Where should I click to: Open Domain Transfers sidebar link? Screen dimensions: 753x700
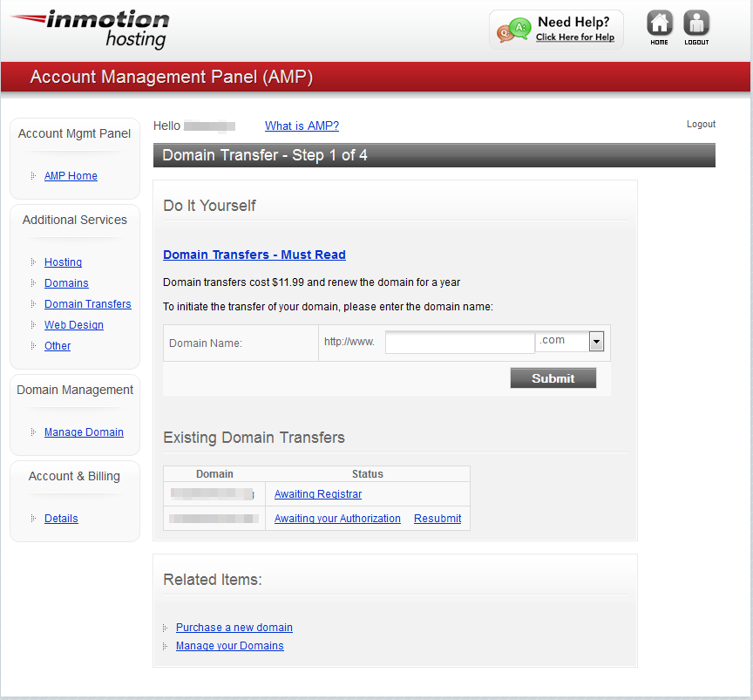click(87, 304)
